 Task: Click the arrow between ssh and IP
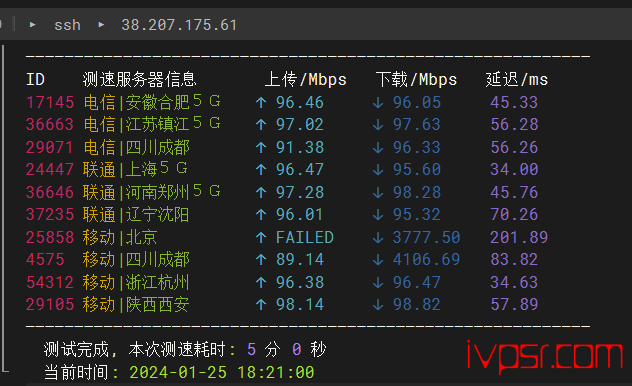(101, 25)
